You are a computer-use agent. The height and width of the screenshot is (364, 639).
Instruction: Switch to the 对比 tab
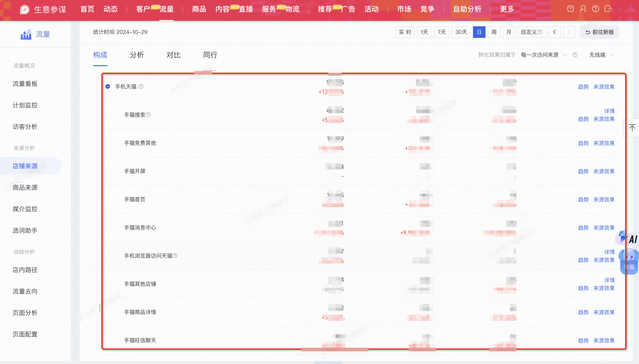tap(174, 55)
